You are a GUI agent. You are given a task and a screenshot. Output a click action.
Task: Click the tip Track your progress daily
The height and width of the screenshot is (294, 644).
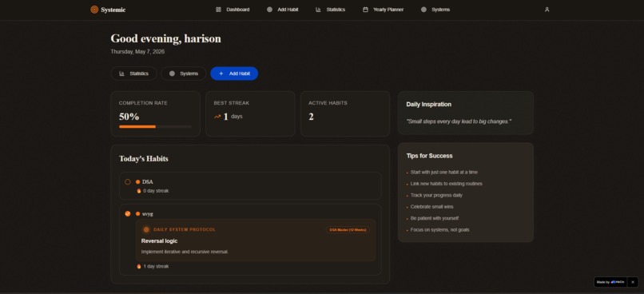(x=436, y=196)
